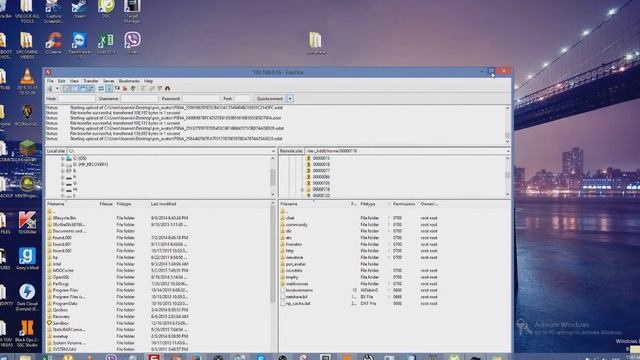This screenshot has width=640, height=360.
Task: Toggle the transfer queue display
Action: pyautogui.click(x=90, y=88)
